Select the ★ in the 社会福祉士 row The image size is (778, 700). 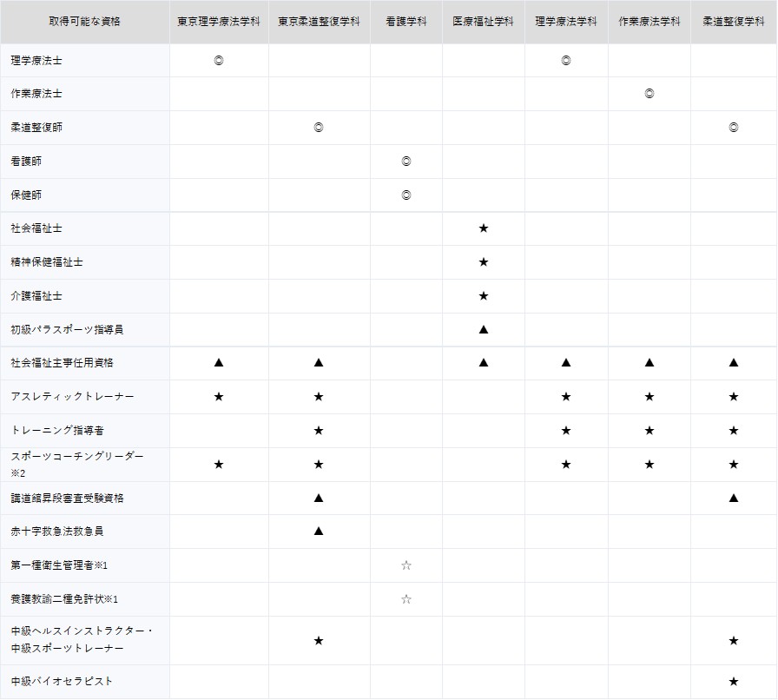click(484, 228)
